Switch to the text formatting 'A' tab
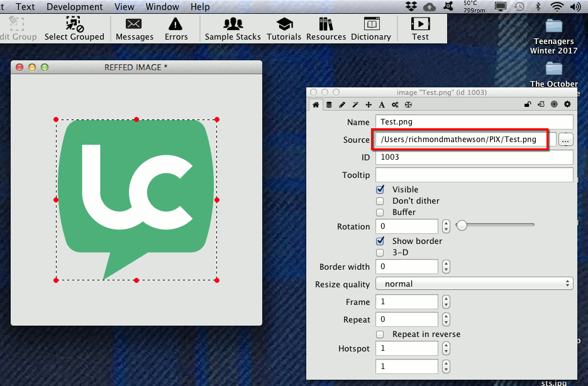The image size is (588, 386). pos(382,104)
